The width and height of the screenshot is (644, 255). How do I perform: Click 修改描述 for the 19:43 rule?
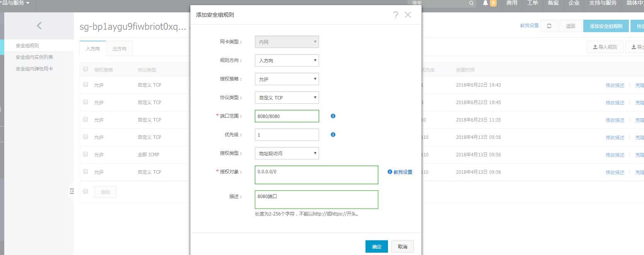(615, 86)
